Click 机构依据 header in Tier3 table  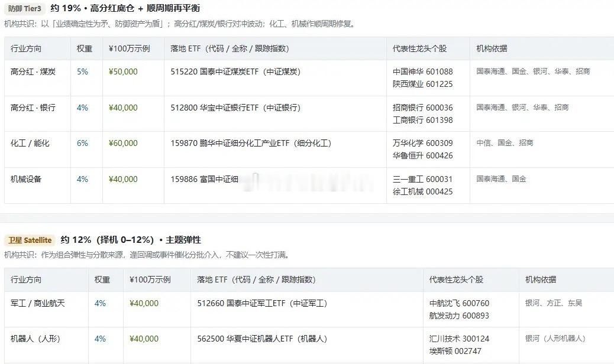492,48
